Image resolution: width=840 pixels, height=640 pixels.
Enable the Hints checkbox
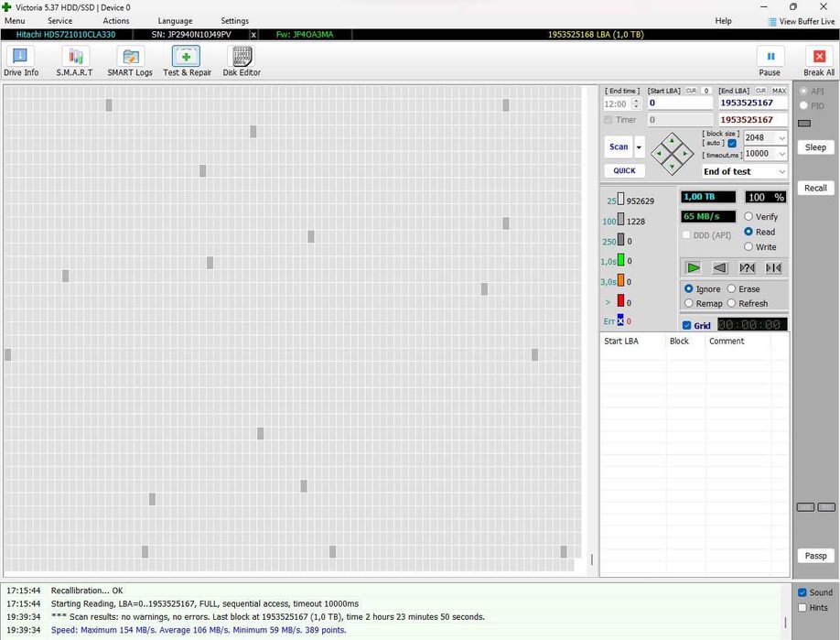click(802, 607)
